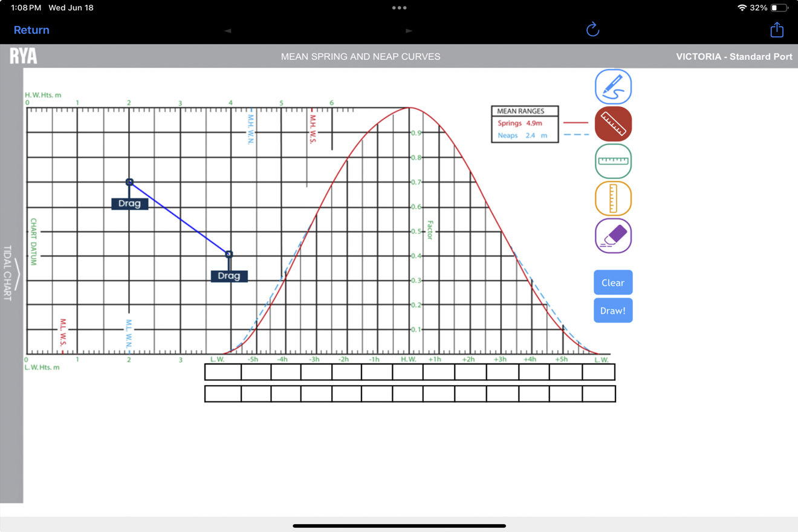798x532 pixels.
Task: Tap the next page right arrow
Action: point(409,30)
